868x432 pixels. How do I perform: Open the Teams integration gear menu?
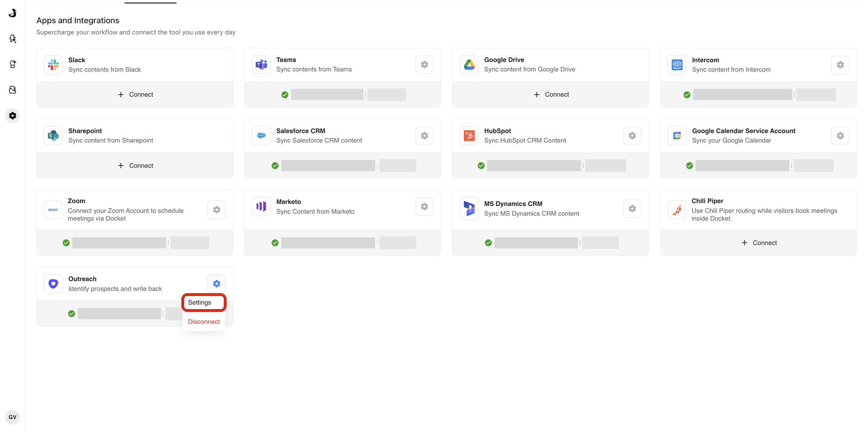pos(424,65)
